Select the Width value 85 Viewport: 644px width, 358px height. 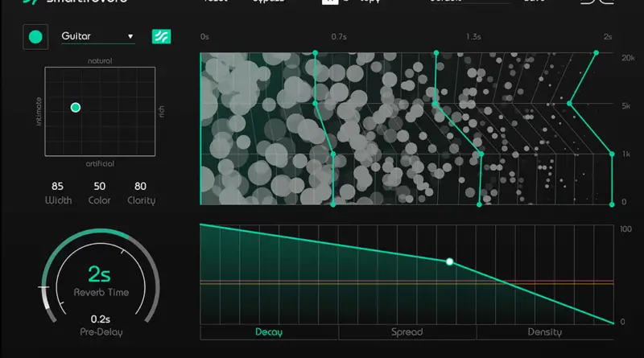pos(57,186)
